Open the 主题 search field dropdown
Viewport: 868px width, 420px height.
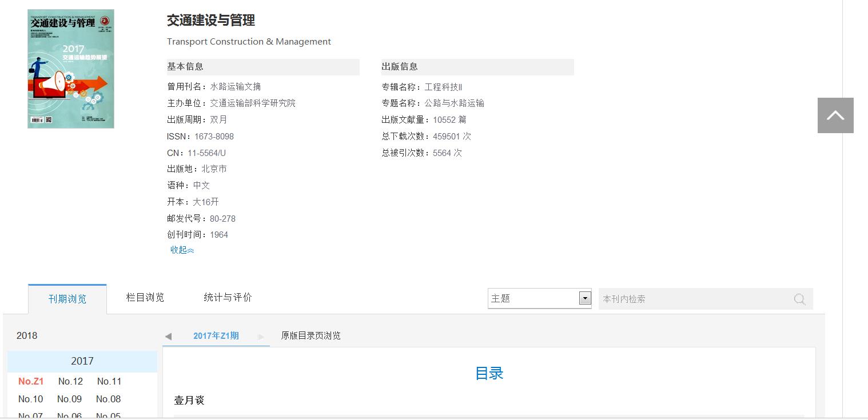[584, 298]
